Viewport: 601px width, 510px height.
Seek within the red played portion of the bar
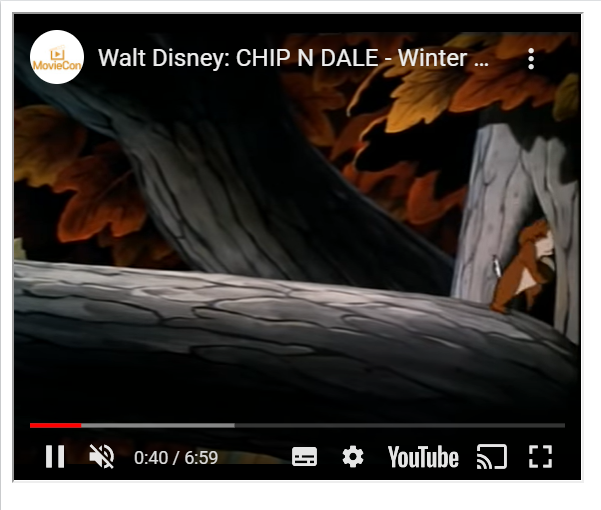pyautogui.click(x=56, y=425)
